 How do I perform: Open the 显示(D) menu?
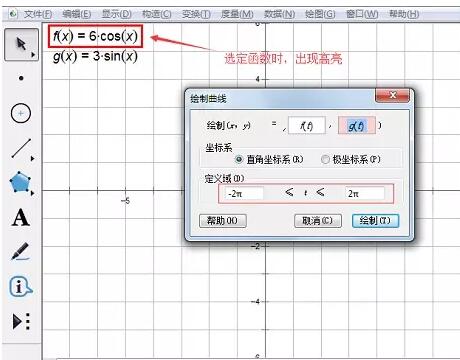117,14
